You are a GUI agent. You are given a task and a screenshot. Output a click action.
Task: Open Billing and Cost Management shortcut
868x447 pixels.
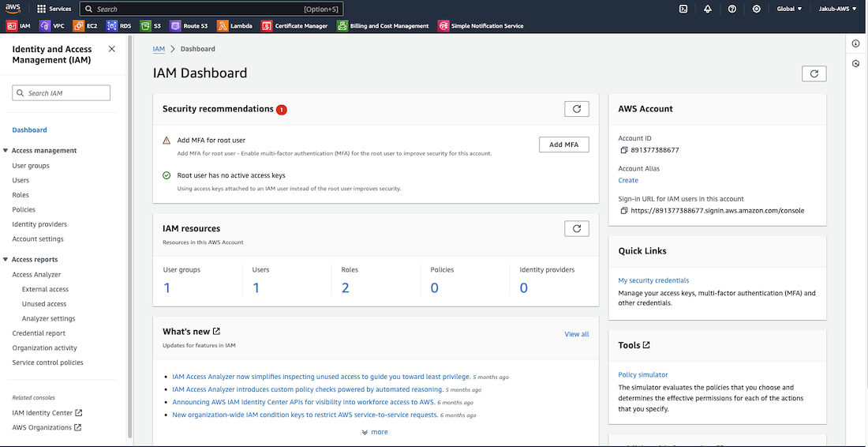tap(383, 26)
